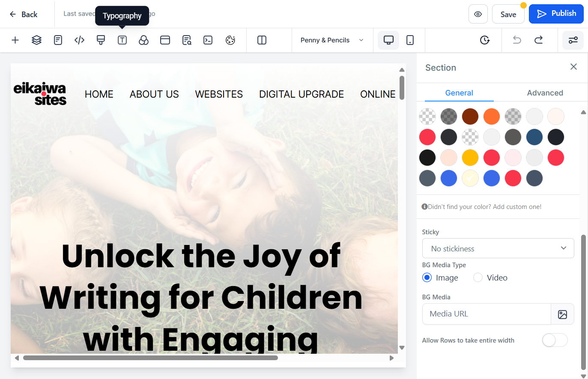Undo the last change

click(517, 40)
